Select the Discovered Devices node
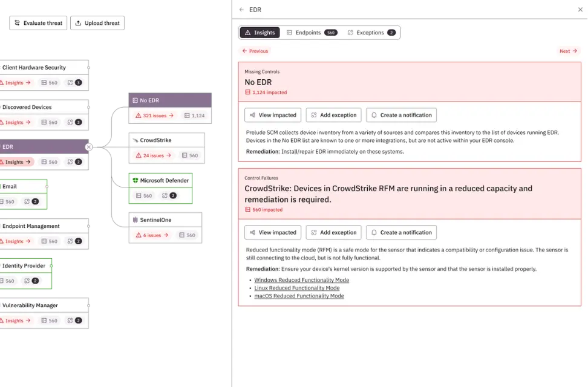Screen dimensions: 588x387 click(x=44, y=107)
